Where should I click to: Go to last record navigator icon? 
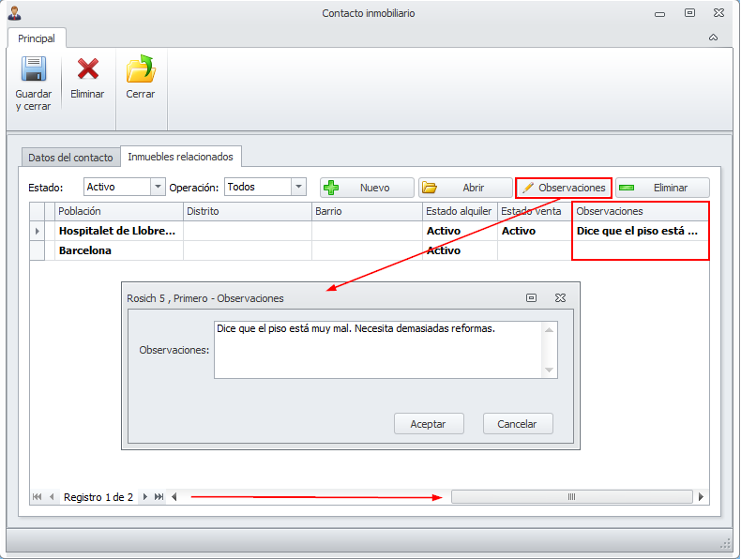coord(159,496)
